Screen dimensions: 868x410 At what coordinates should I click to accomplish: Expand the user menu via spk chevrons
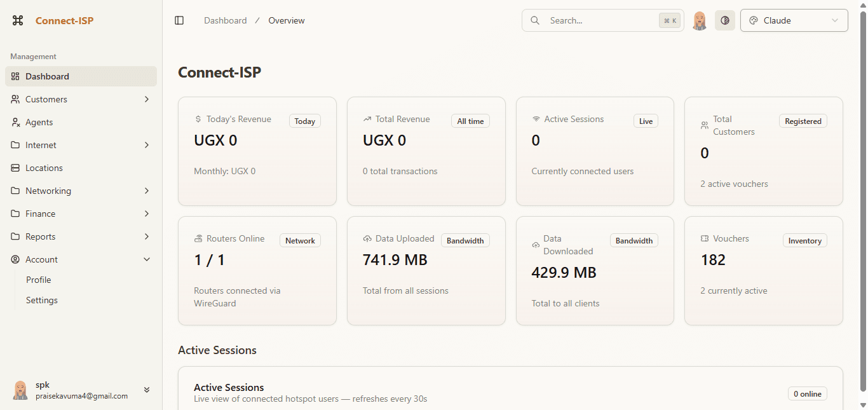[147, 390]
